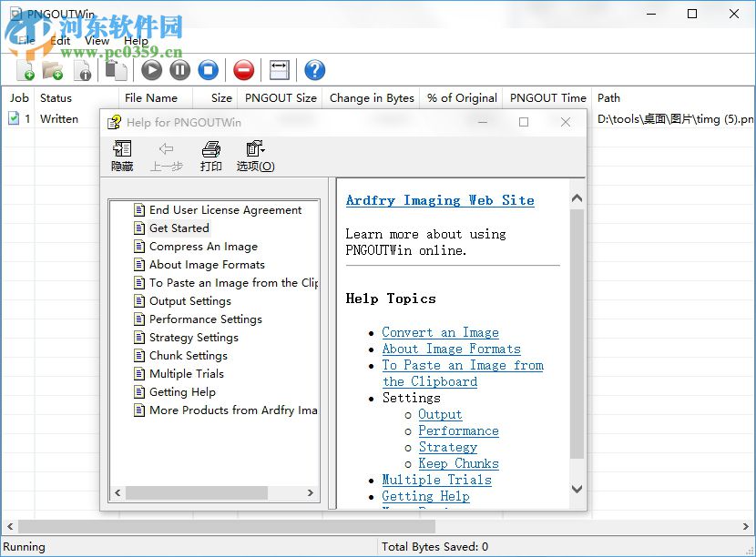Click the add file toolbar icon
The image size is (756, 557).
(26, 70)
